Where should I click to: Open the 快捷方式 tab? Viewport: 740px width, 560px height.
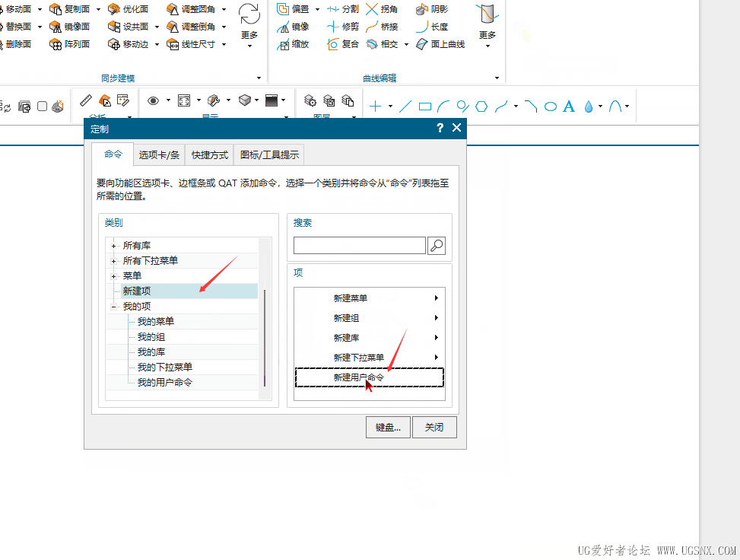(210, 155)
